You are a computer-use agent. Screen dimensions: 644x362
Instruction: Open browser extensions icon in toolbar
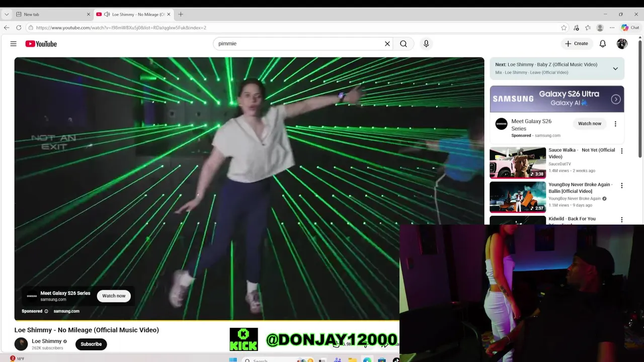point(576,28)
